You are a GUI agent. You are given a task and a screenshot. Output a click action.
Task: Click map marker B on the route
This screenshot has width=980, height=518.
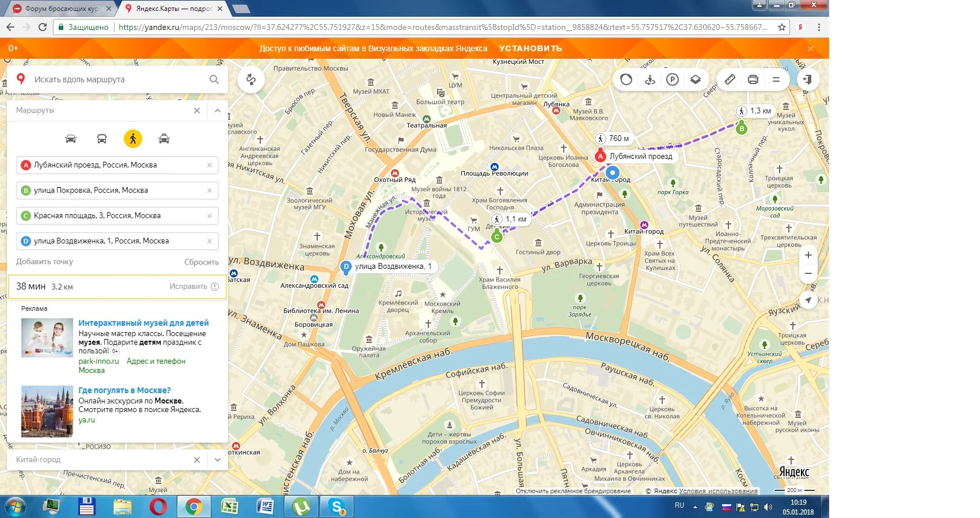742,128
